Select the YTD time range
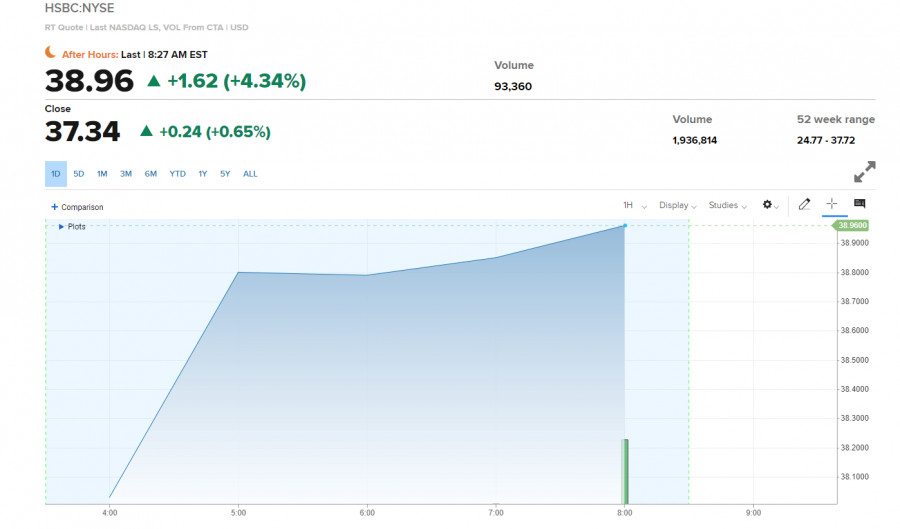900x529 pixels. click(177, 174)
